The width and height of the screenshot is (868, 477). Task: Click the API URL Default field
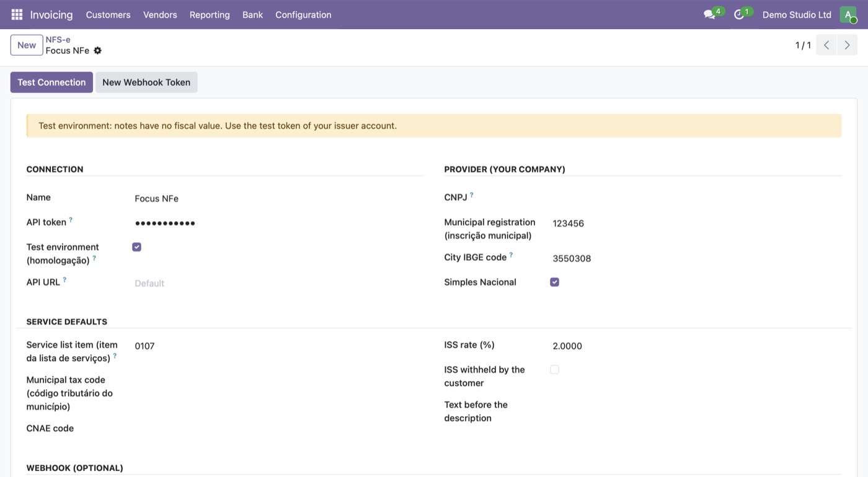coord(279,283)
